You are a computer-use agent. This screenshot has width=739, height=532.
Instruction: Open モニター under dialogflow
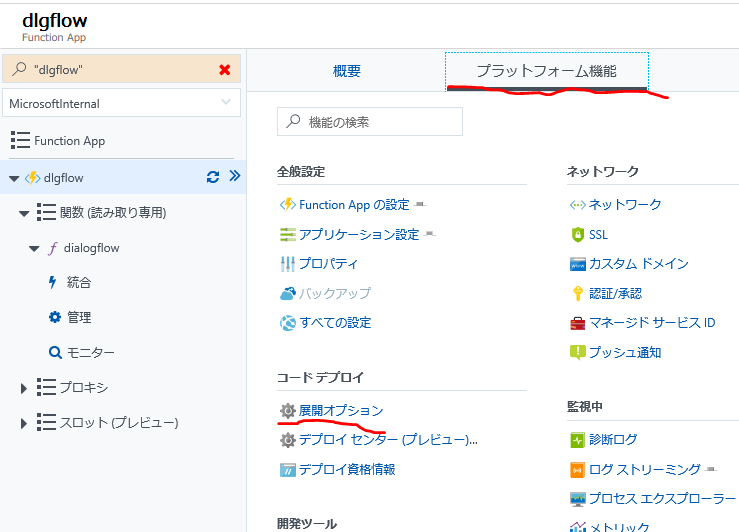(x=90, y=352)
